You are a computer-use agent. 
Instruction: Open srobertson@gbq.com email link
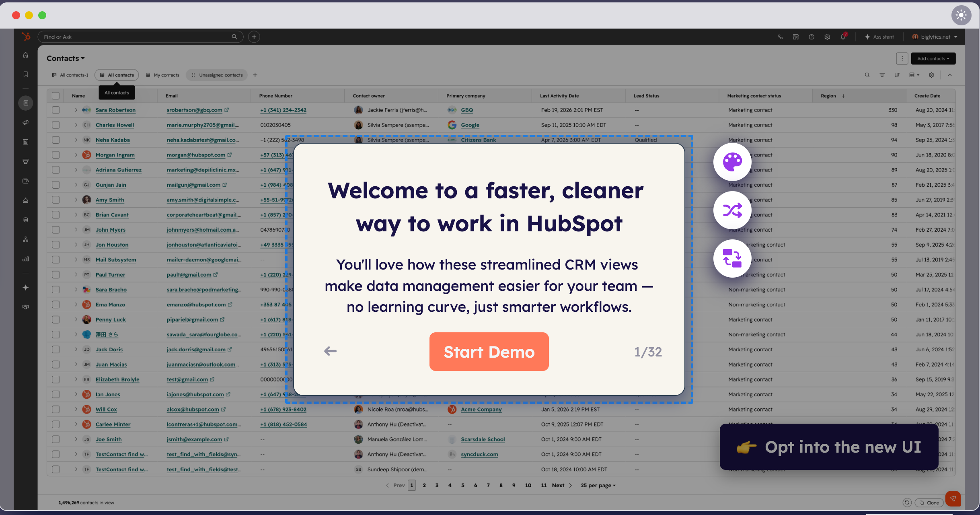194,110
